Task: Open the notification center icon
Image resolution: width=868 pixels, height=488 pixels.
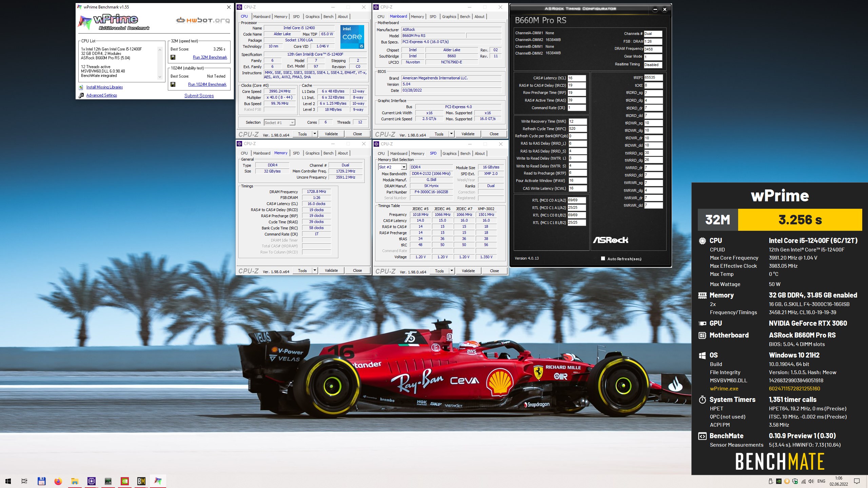Action: (857, 481)
